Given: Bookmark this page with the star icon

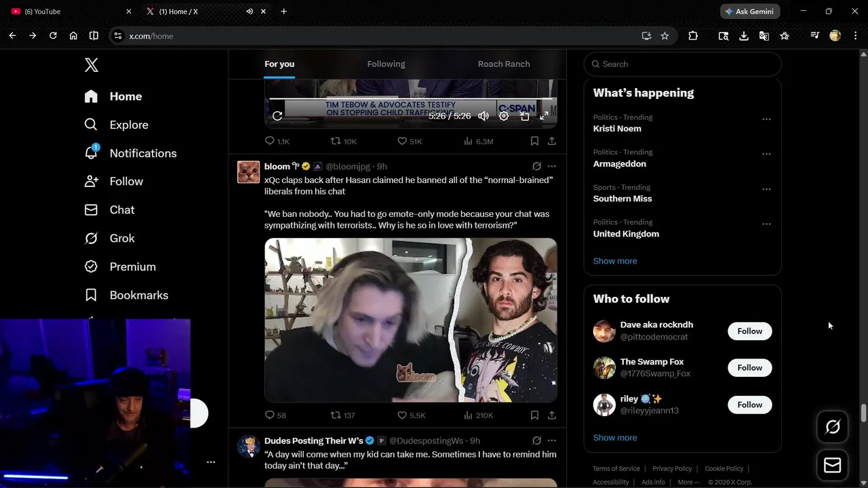Looking at the screenshot, I should [x=665, y=36].
